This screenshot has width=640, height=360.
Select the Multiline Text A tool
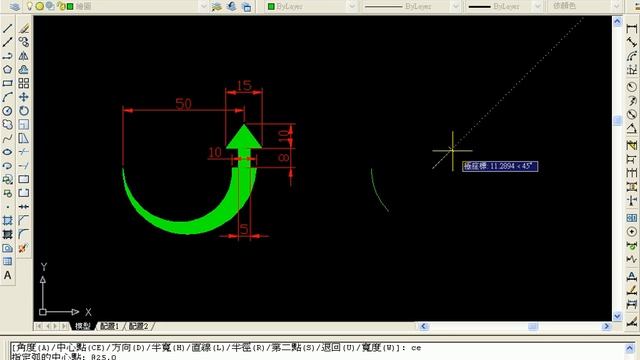[x=7, y=276]
